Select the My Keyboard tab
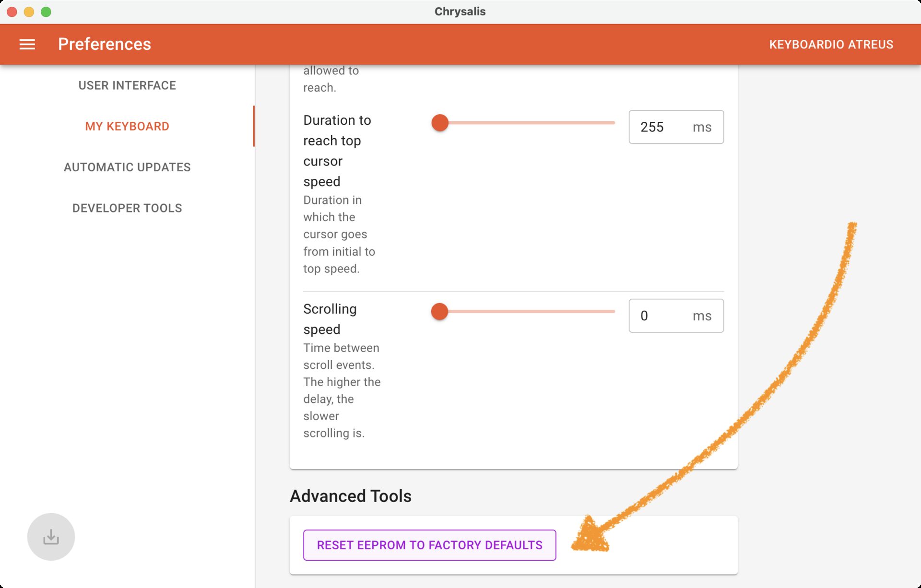The height and width of the screenshot is (588, 921). click(x=127, y=126)
